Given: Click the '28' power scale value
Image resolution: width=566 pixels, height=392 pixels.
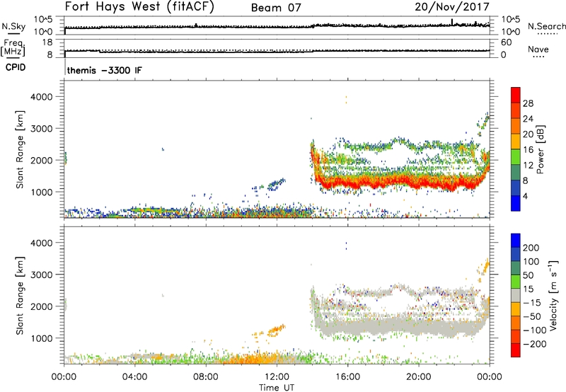Looking at the screenshot, I should pos(528,103).
